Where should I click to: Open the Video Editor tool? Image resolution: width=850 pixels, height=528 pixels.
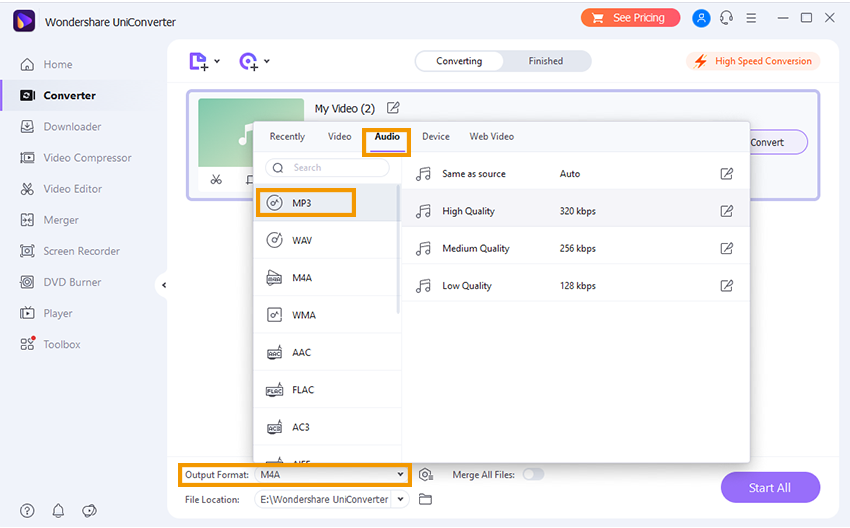[x=61, y=189]
